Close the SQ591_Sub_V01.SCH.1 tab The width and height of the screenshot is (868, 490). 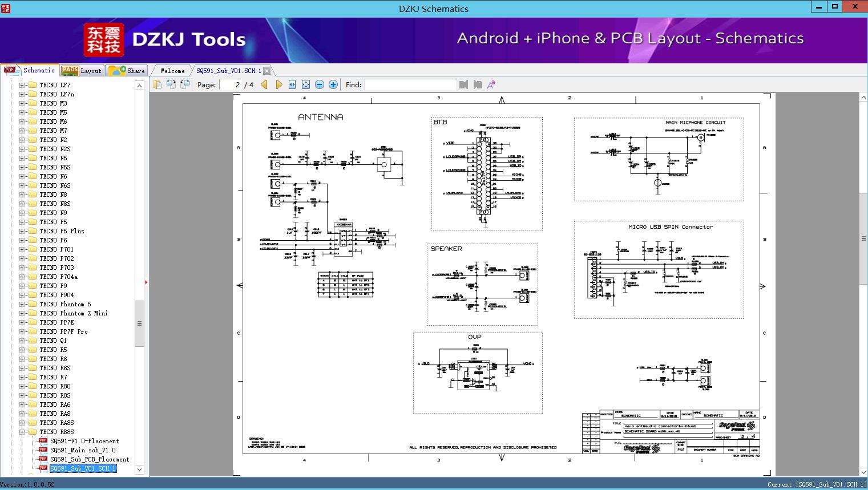tap(267, 71)
